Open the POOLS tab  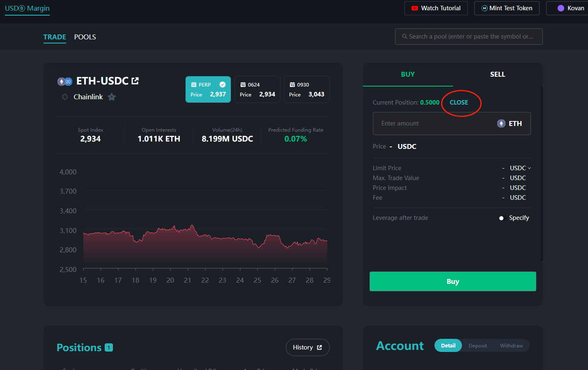[85, 37]
